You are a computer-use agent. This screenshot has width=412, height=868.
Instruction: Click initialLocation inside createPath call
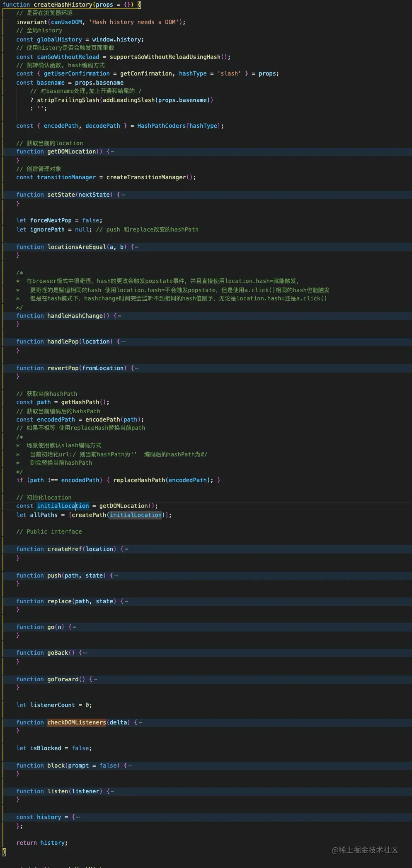[x=136, y=515]
